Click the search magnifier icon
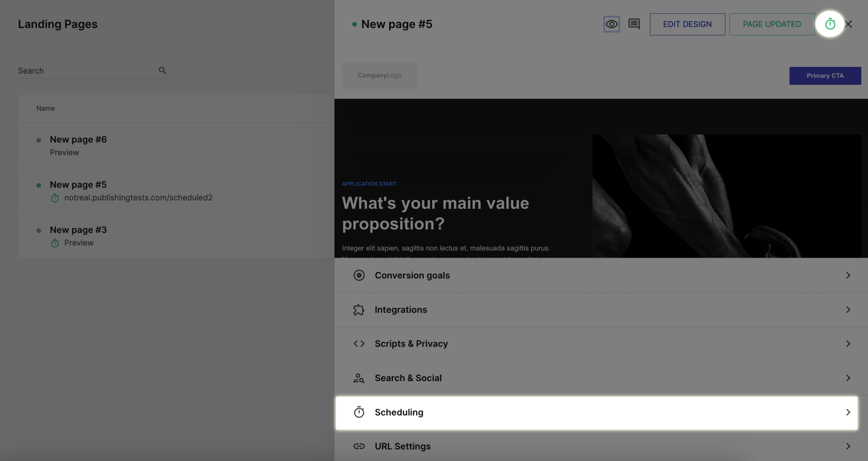The image size is (868, 461). pos(162,70)
